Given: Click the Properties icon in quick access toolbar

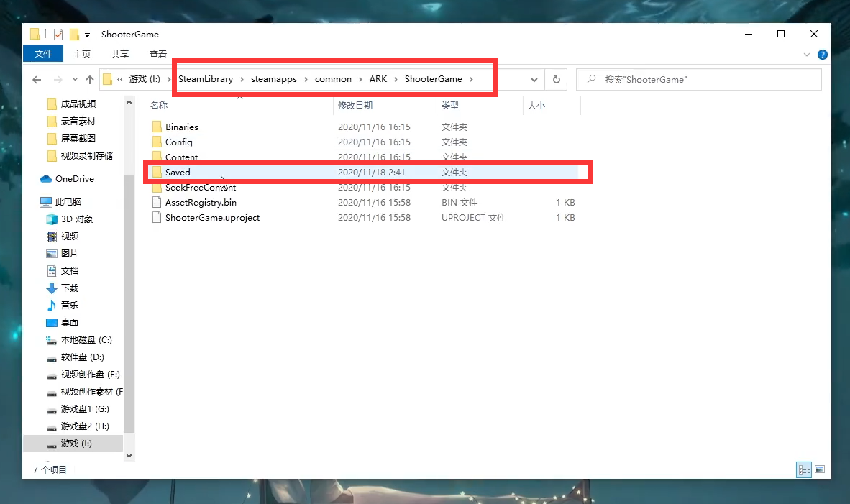Looking at the screenshot, I should (x=58, y=35).
